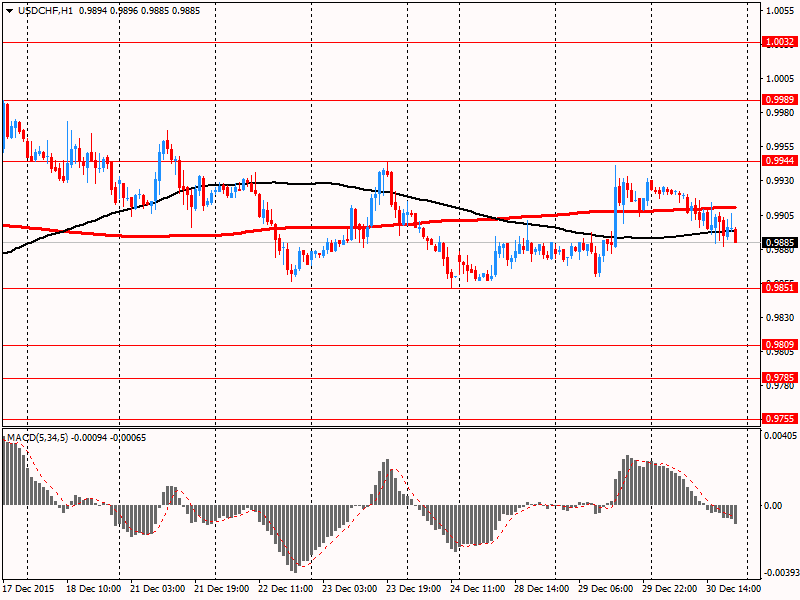Viewport: 800px width, 600px height.
Task: Click the 0.9809 red price level tag
Action: 779,344
